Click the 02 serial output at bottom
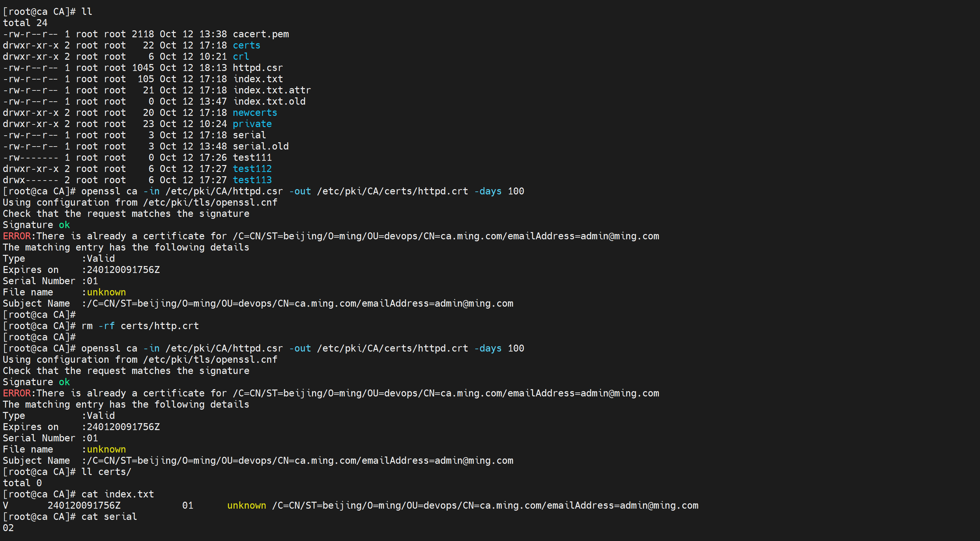 click(8, 528)
